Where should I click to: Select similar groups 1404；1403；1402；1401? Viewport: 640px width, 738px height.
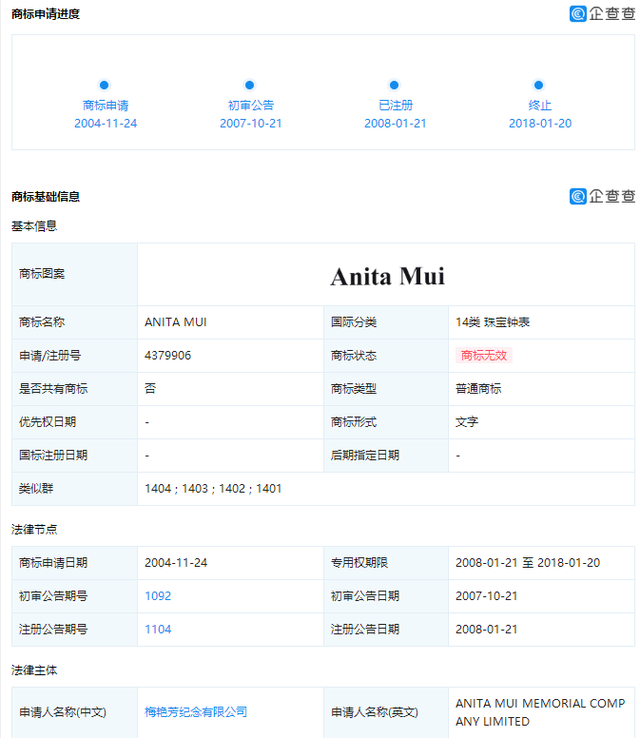[213, 489]
